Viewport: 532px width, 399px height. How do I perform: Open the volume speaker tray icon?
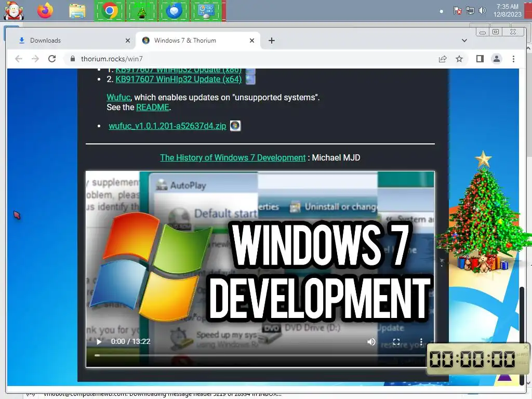(x=482, y=11)
